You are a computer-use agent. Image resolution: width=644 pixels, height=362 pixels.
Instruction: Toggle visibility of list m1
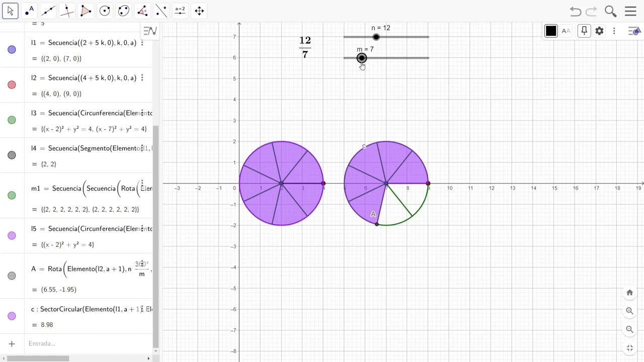point(12,195)
